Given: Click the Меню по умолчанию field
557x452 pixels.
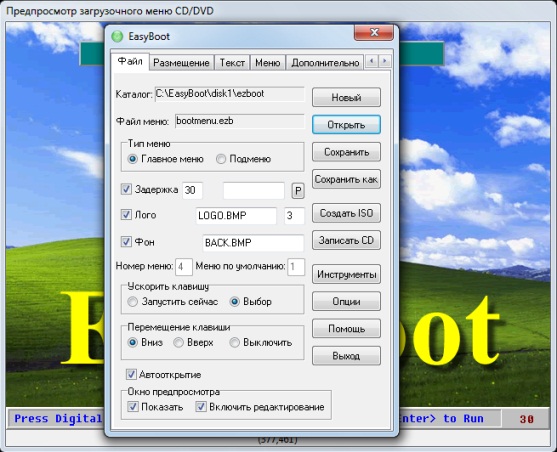Looking at the screenshot, I should [x=296, y=267].
